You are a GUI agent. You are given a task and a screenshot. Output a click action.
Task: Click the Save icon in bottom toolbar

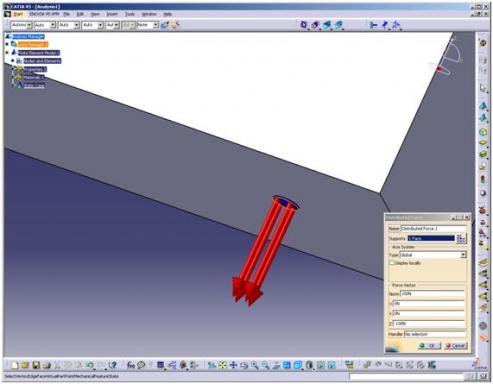click(36, 365)
